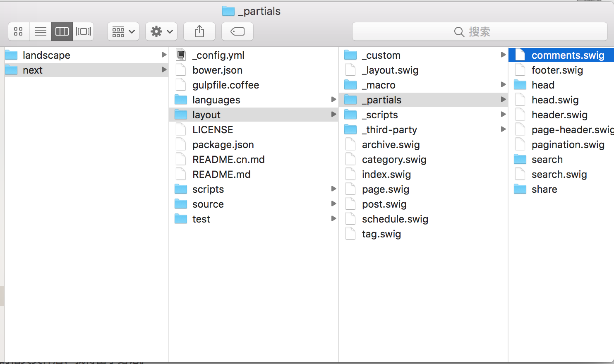Expand the layout folder arrow

(333, 114)
